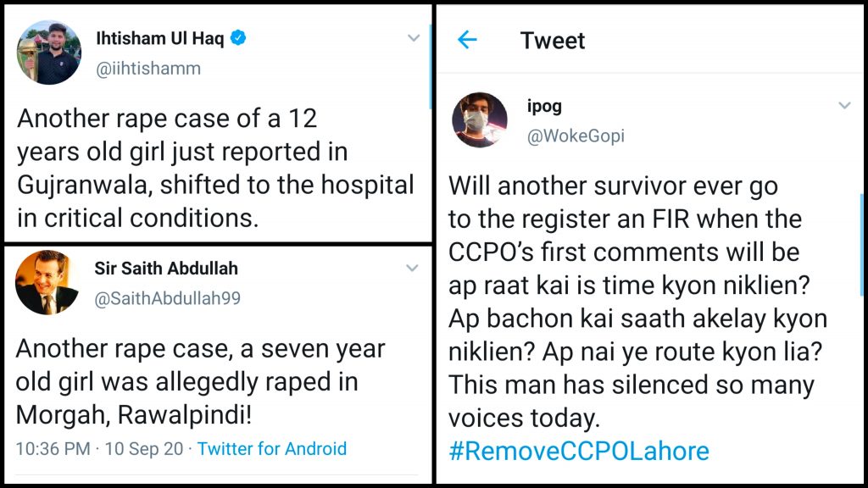Click the @SaithAbdullah99 handle

(x=169, y=299)
